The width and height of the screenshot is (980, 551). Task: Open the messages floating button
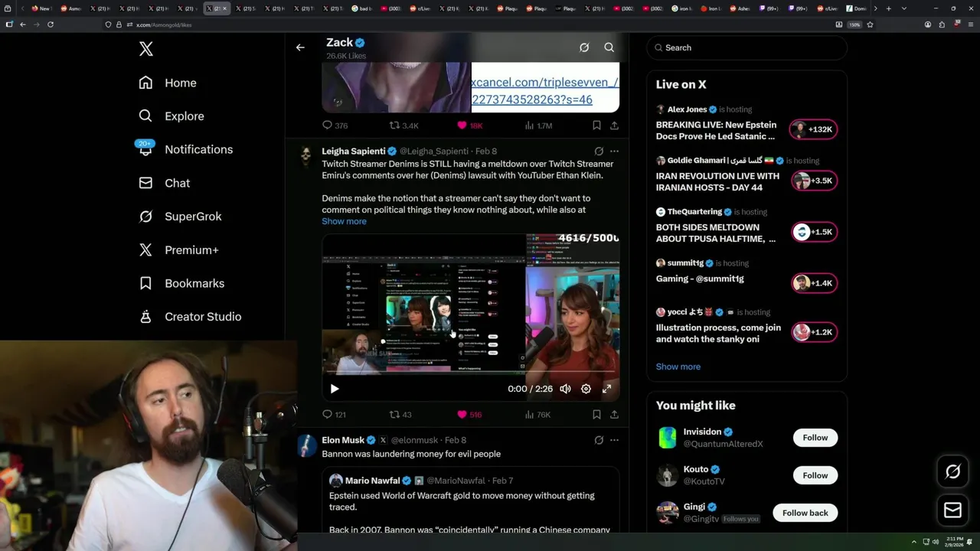952,510
